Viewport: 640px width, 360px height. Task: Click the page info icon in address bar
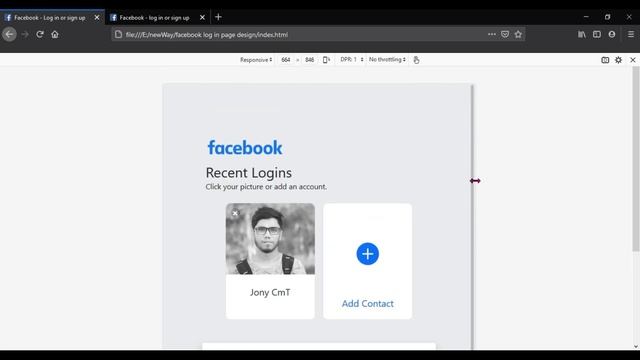[x=118, y=35]
